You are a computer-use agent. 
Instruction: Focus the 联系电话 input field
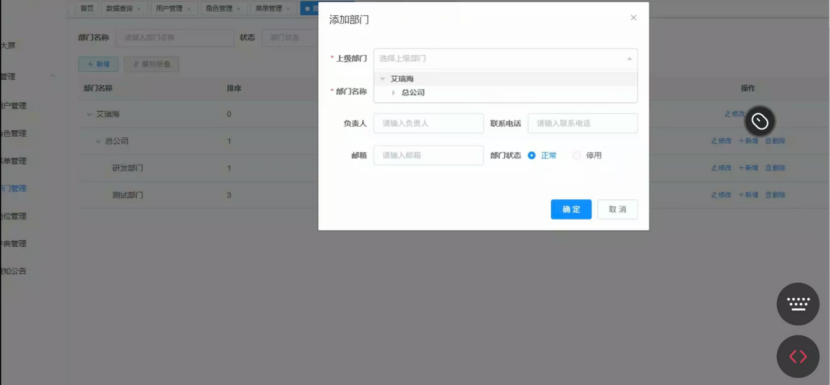point(582,123)
